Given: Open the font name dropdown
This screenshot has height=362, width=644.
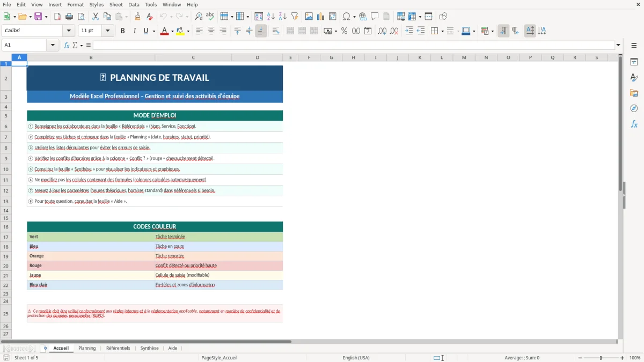Looking at the screenshot, I should pos(69,31).
